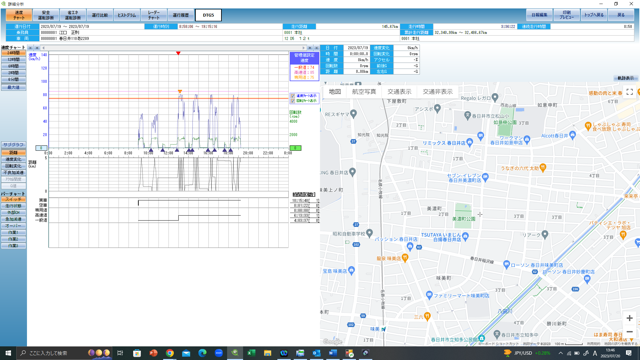Zoom in the map with plus icon
The image size is (640, 360).
(629, 318)
